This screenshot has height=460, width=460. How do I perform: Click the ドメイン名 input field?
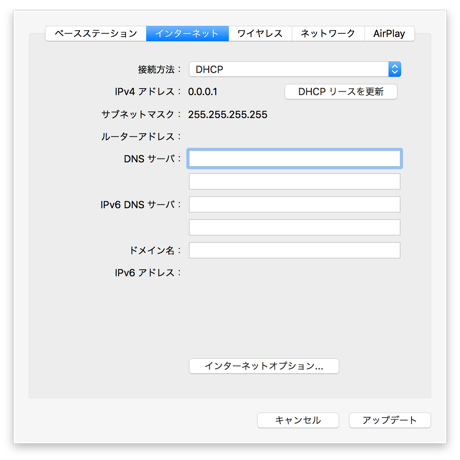click(295, 250)
